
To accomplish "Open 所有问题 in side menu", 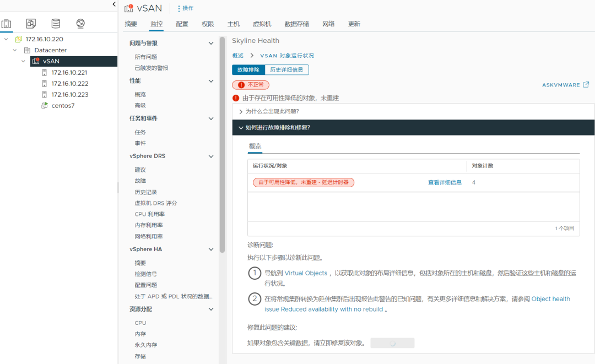I will (145, 57).
